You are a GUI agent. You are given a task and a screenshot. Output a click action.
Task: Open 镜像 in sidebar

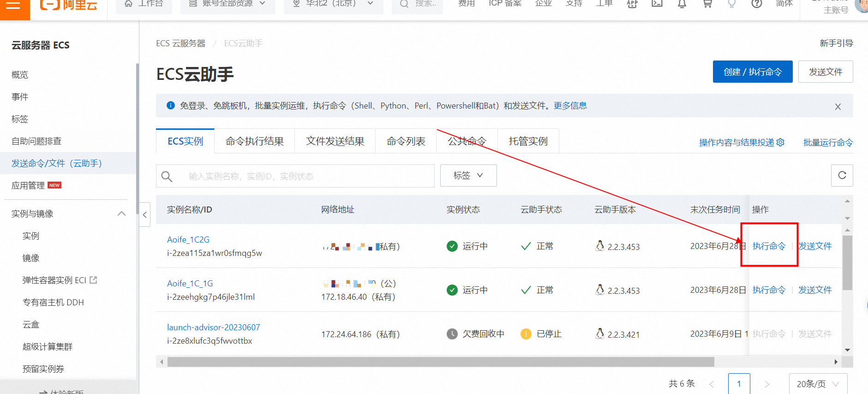31,258
